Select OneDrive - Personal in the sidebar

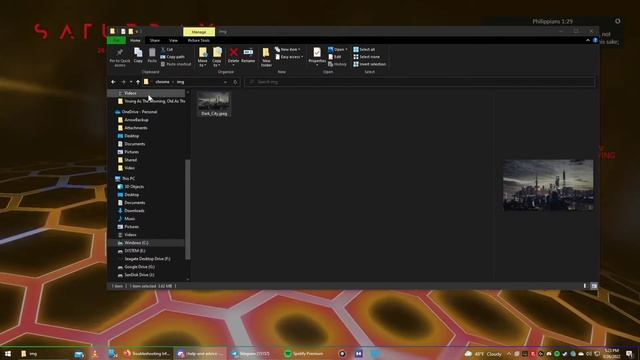pyautogui.click(x=139, y=112)
